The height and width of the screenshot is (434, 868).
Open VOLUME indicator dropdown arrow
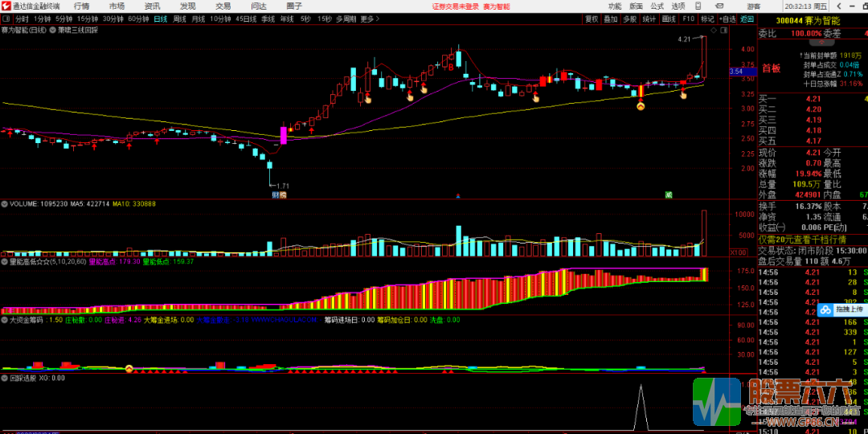tap(5, 204)
